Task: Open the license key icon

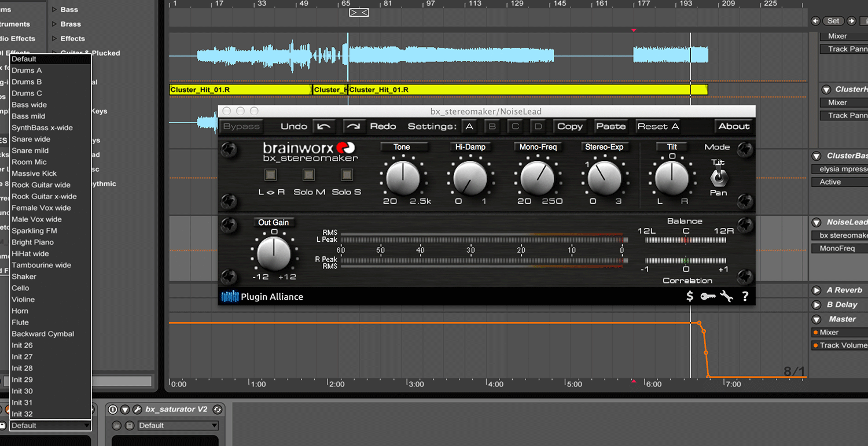Action: [x=708, y=297]
